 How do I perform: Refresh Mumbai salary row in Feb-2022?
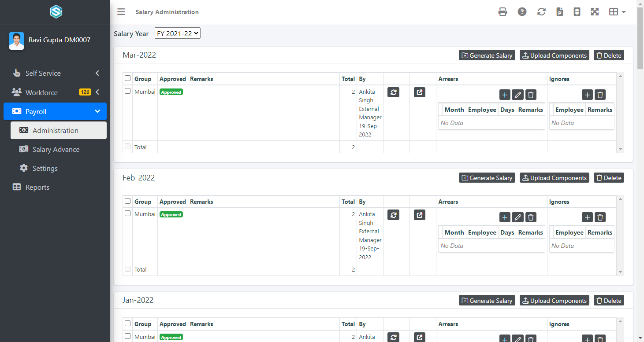(x=394, y=215)
